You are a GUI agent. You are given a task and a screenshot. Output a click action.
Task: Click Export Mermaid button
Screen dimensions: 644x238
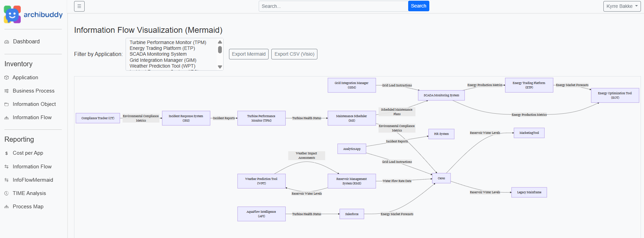[248, 54]
